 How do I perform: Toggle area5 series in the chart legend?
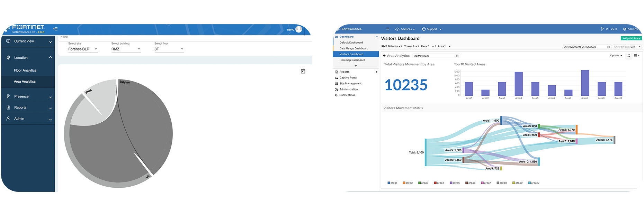tap(455, 183)
